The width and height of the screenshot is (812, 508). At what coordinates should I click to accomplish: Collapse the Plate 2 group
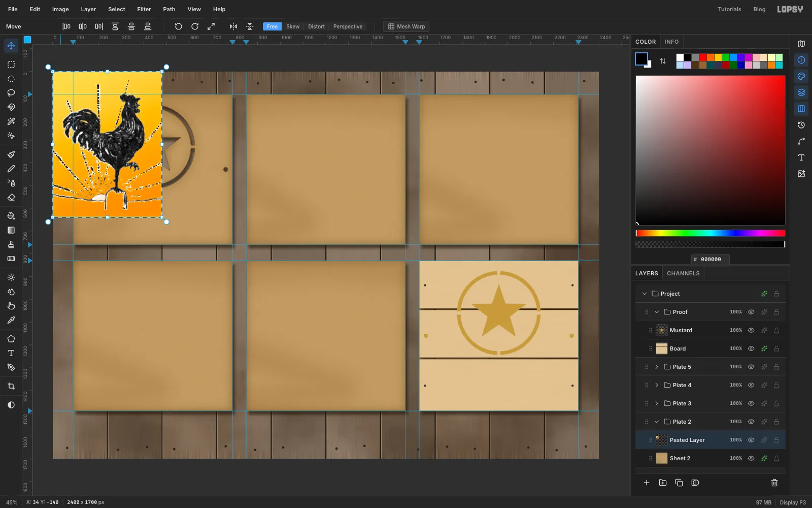657,422
